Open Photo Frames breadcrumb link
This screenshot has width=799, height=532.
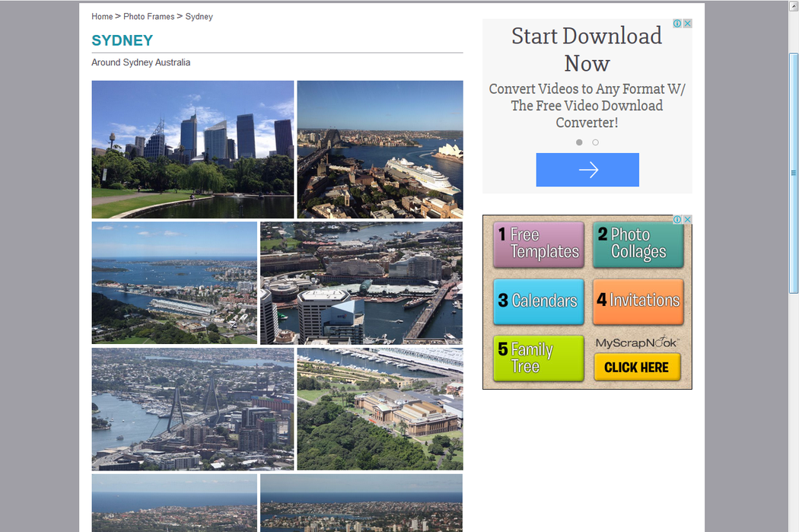tap(149, 17)
